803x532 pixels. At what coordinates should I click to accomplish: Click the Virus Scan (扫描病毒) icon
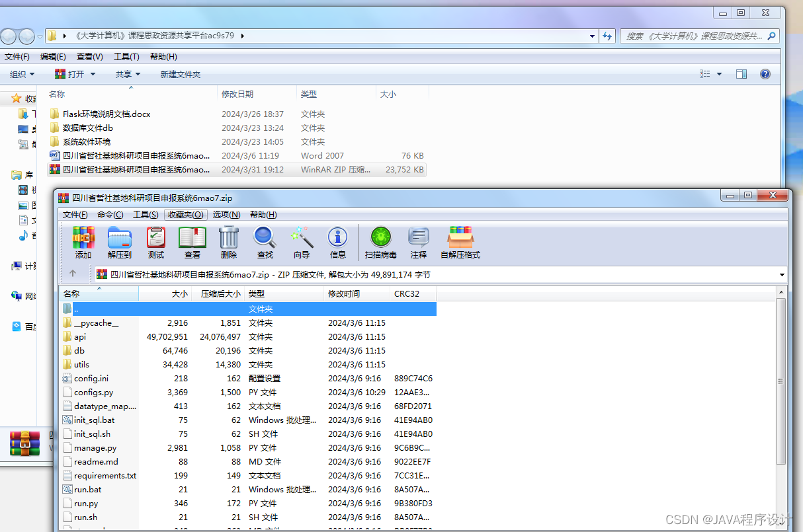click(x=381, y=243)
